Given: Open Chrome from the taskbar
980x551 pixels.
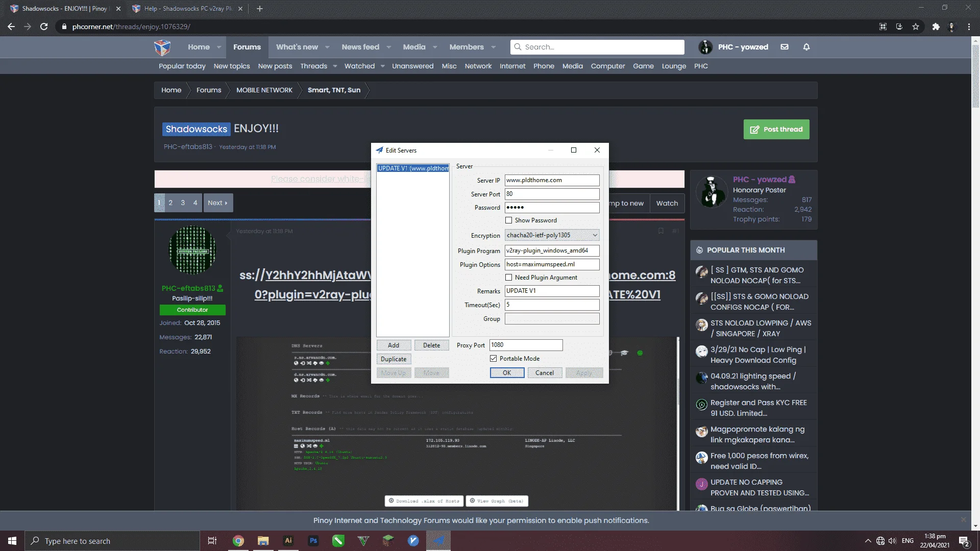Looking at the screenshot, I should click(238, 541).
